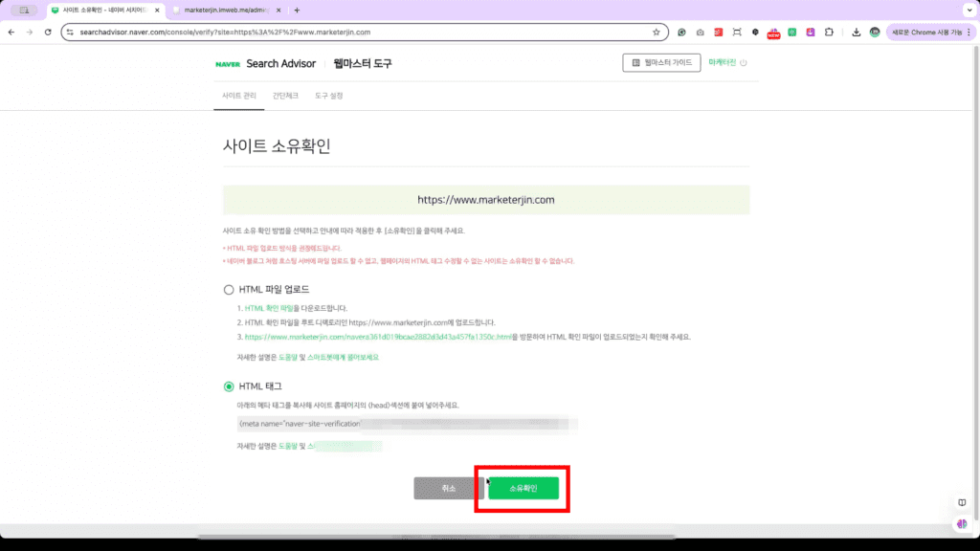This screenshot has height=551, width=980.
Task: Expand the tab search chevron at top right
Action: (x=967, y=10)
